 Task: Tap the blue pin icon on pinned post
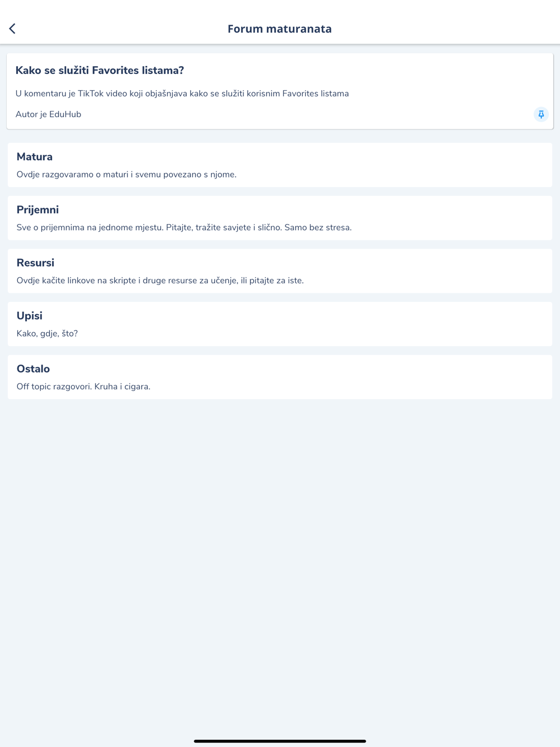541,114
